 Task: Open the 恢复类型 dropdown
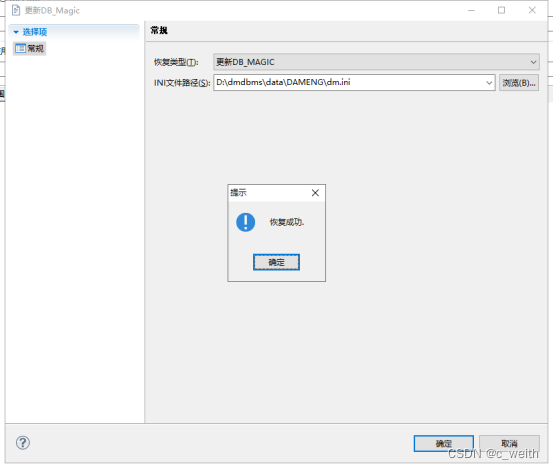(x=376, y=62)
